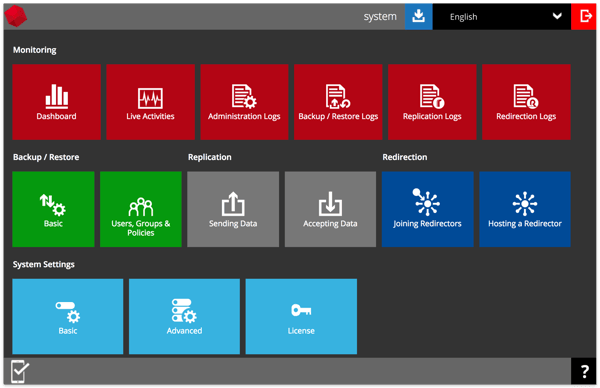Click the system username label
Screen dimensions: 600x388
click(380, 16)
